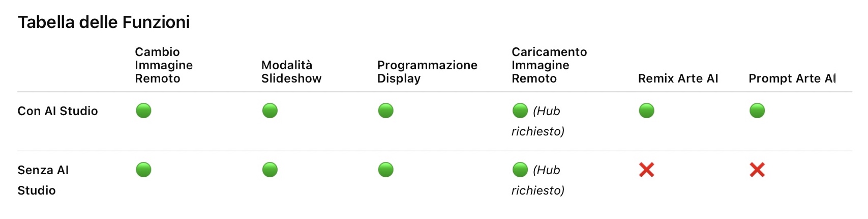Click the Modalità Slideshow column header
The height and width of the screenshot is (219, 868).
point(291,72)
